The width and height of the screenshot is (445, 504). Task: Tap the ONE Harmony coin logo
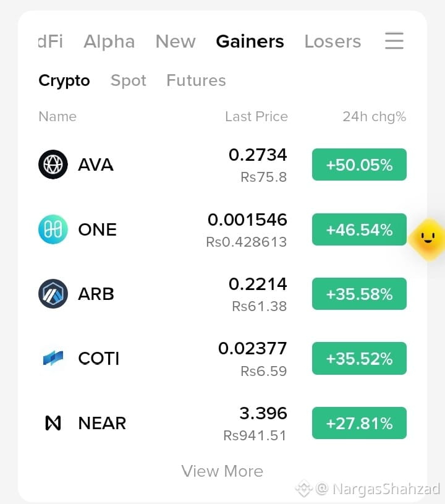tap(53, 229)
